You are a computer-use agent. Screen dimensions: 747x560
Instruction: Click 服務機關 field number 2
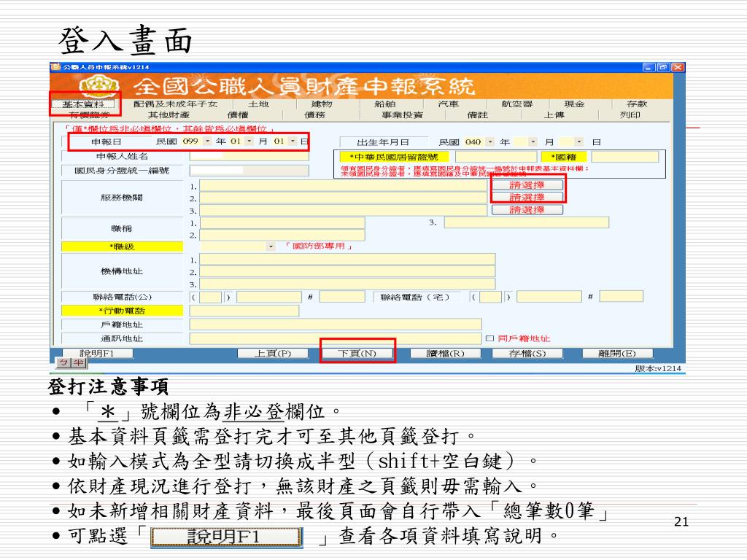coord(343,198)
